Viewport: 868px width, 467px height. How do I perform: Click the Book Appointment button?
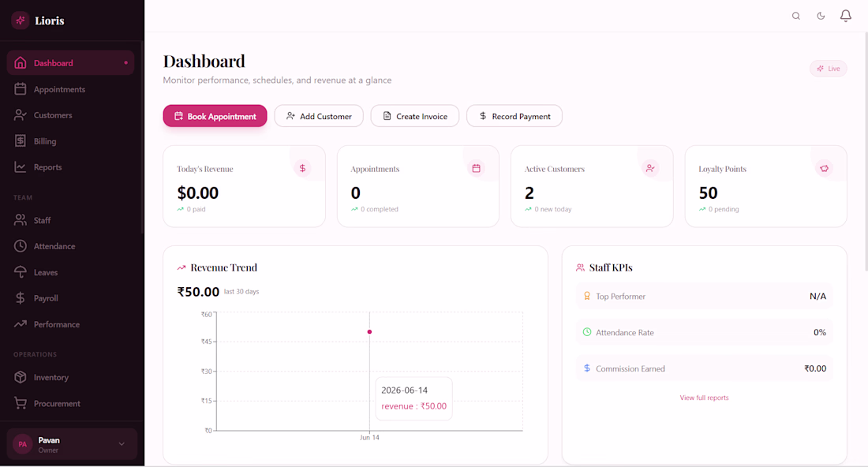pos(215,116)
